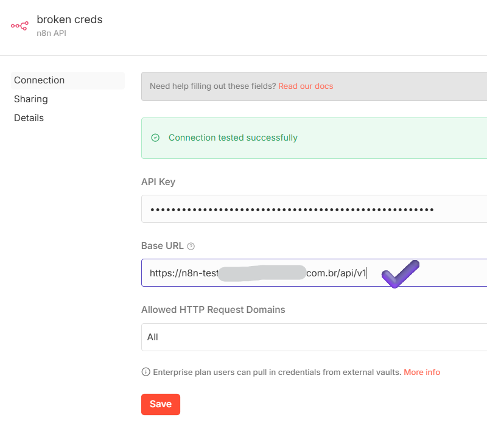Click the Allowed HTTP Request Domains label
Image resolution: width=487 pixels, height=448 pixels.
pyautogui.click(x=213, y=310)
